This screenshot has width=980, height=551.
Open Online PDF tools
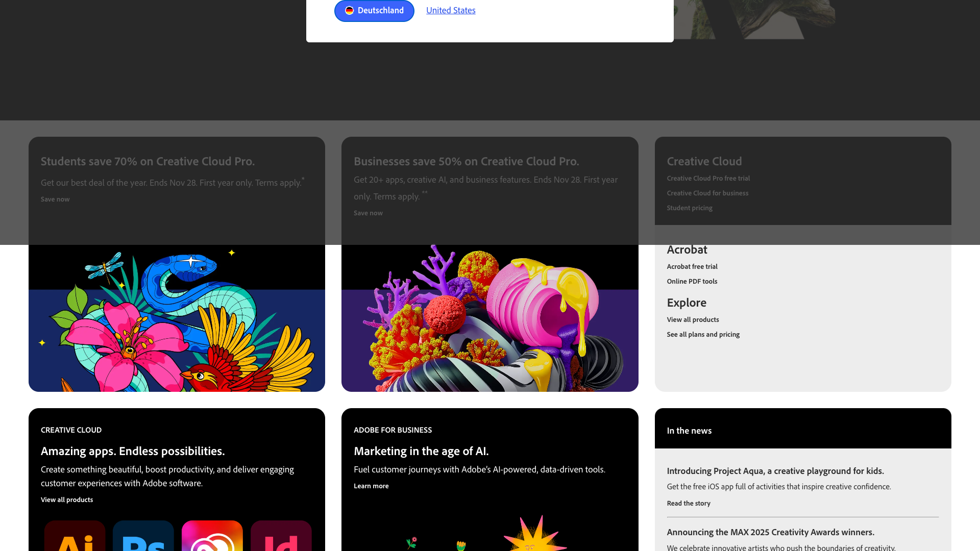pos(692,281)
